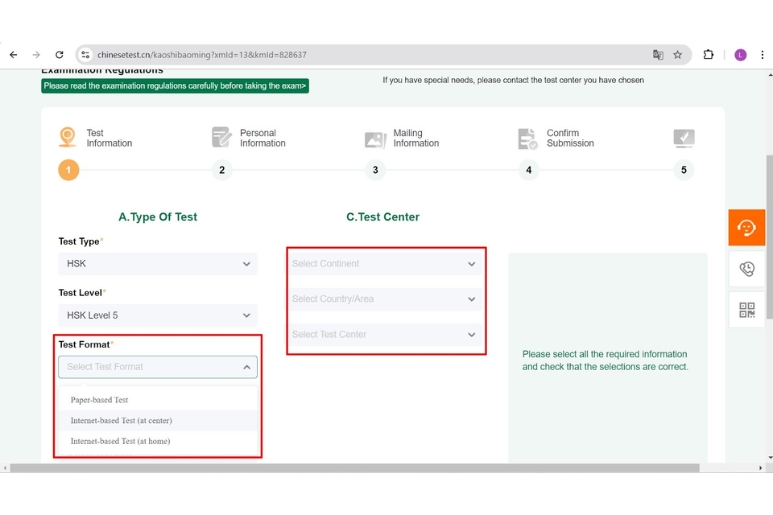Click the Test Format label

pyautogui.click(x=84, y=344)
